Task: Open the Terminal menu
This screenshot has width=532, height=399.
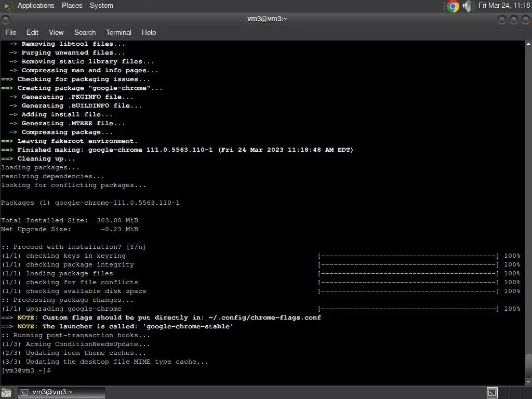Action: (x=118, y=33)
